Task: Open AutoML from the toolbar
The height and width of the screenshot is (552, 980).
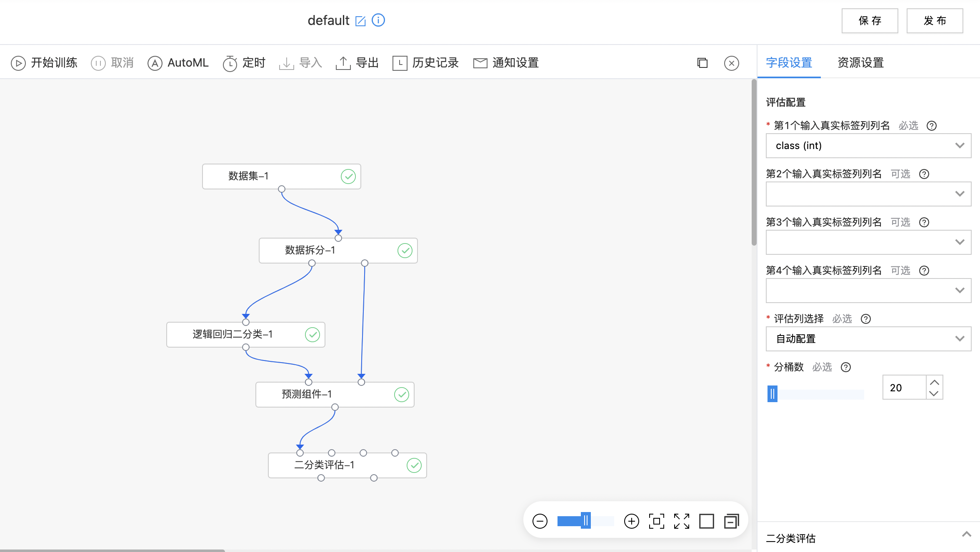Action: [178, 63]
